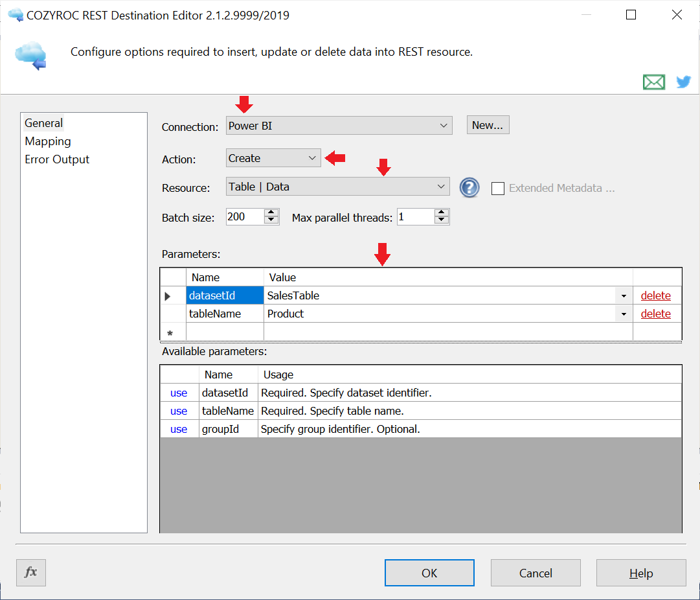Image resolution: width=700 pixels, height=600 pixels.
Task: Switch to the Mapping page
Action: coord(48,141)
